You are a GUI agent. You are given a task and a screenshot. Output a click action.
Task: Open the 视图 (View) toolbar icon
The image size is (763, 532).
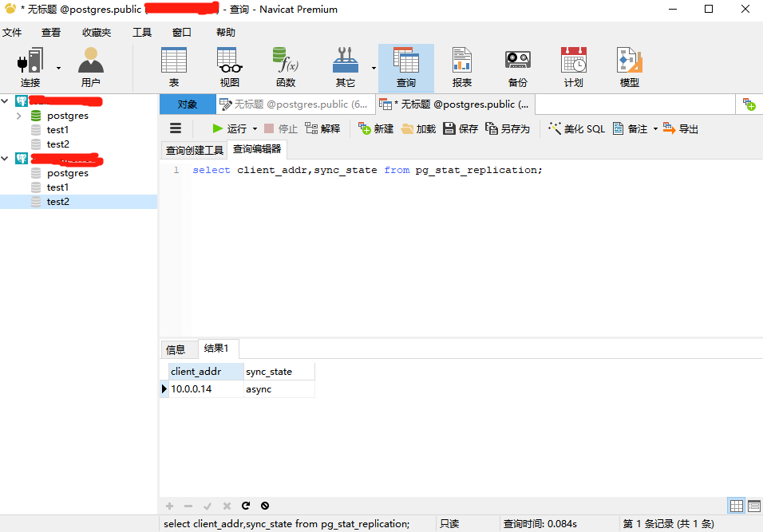coord(229,67)
